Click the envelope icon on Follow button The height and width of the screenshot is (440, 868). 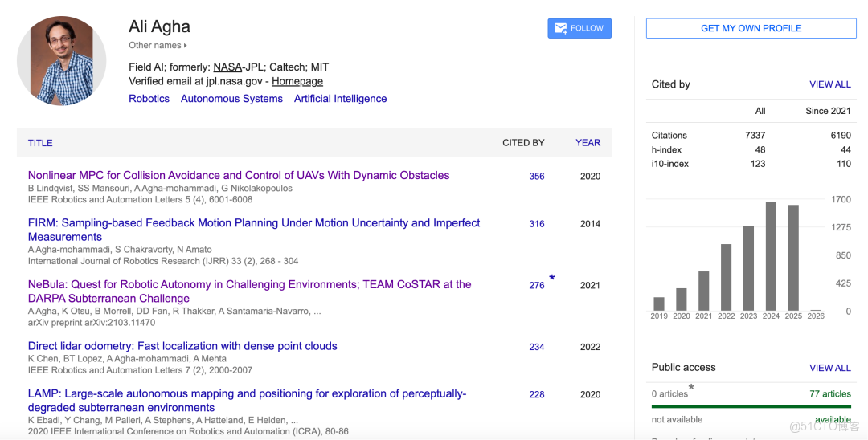(x=560, y=28)
